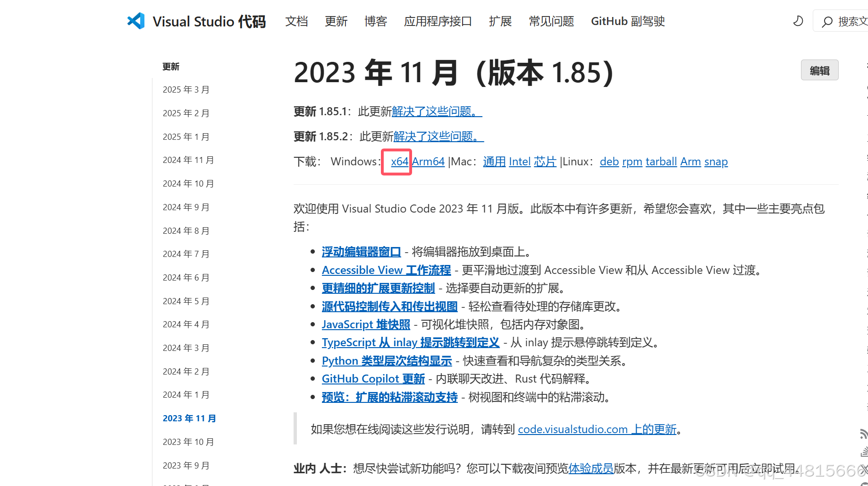The image size is (868, 486).
Task: Select 2024 年 3 月 in sidebar
Action: 186,348
